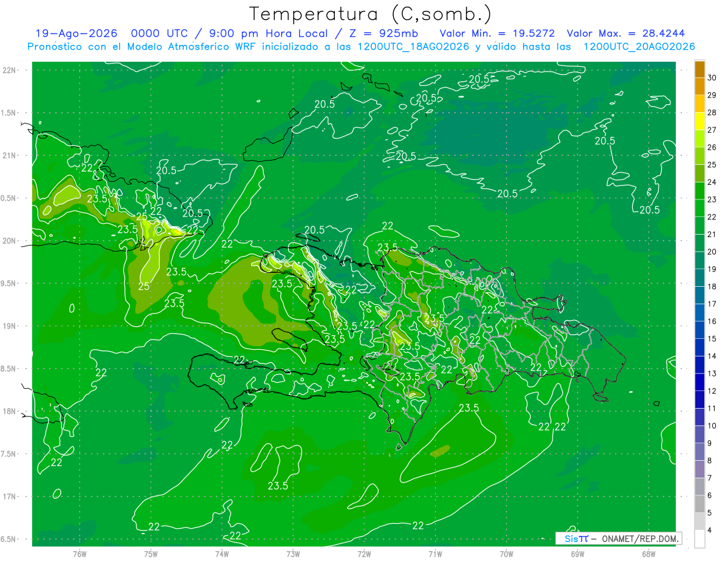Click the dark orange swatch above 30
The height and width of the screenshot is (562, 728).
coord(699,70)
